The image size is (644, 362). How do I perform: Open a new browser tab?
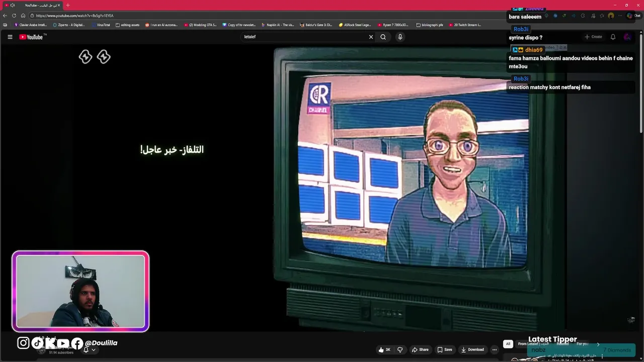pos(68,5)
